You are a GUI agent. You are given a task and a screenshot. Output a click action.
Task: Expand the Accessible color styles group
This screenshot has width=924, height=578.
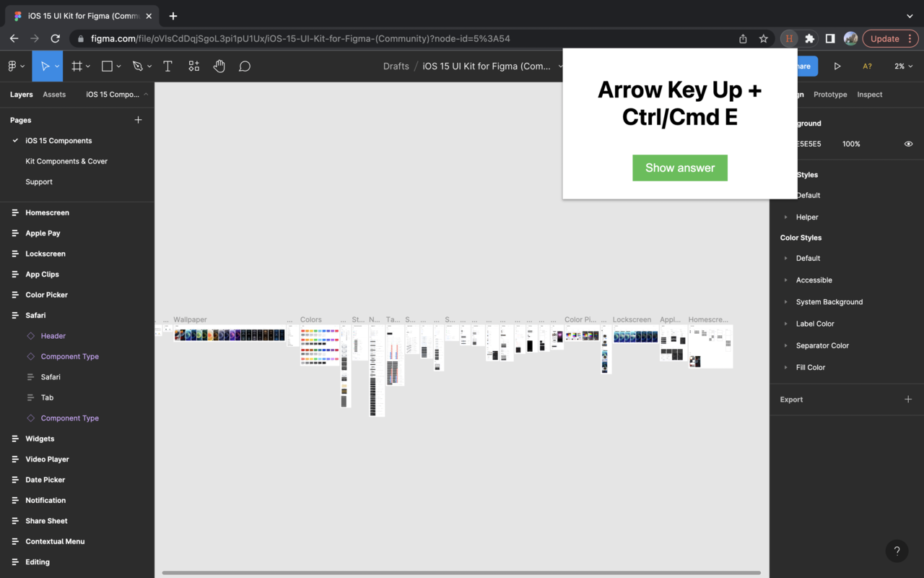coord(786,280)
